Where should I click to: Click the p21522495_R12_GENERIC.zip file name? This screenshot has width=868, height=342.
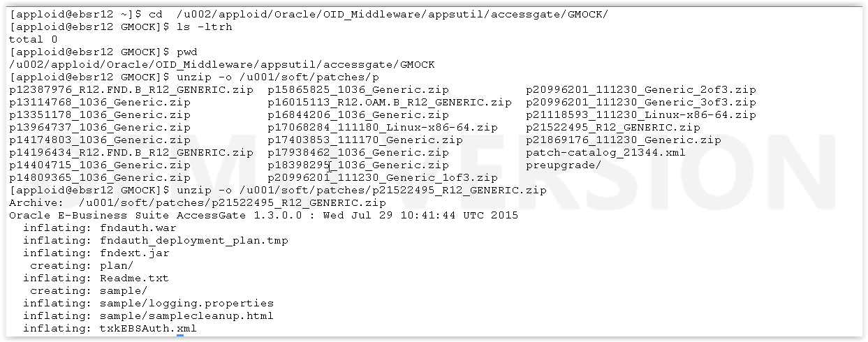coord(612,128)
